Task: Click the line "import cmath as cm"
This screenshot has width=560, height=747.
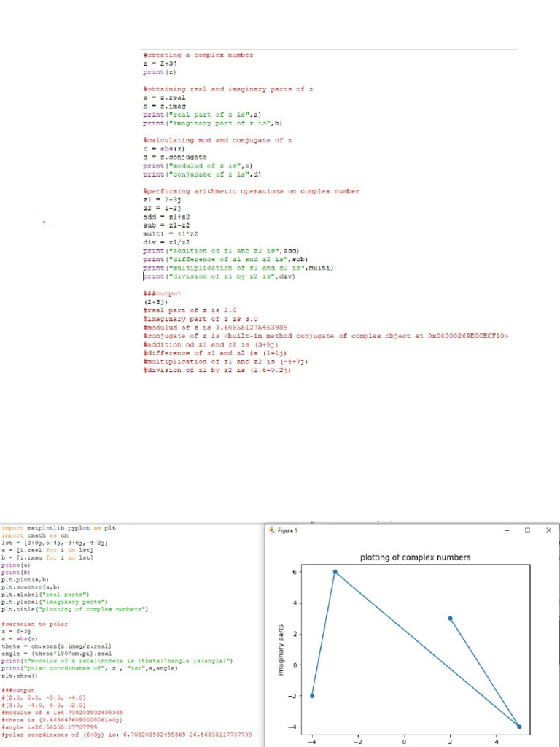Action: coord(35,535)
